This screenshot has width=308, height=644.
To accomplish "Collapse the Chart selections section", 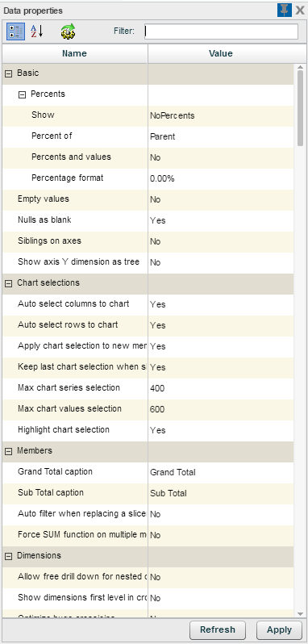I will 8,283.
